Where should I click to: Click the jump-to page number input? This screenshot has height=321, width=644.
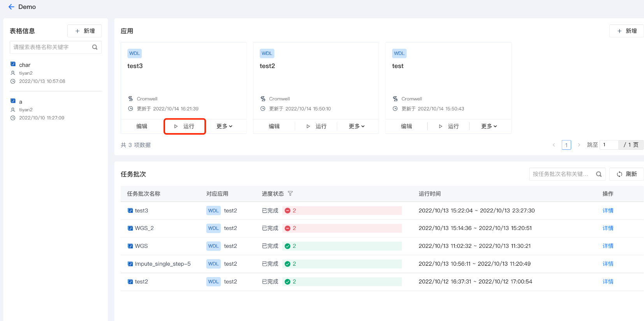pos(609,145)
